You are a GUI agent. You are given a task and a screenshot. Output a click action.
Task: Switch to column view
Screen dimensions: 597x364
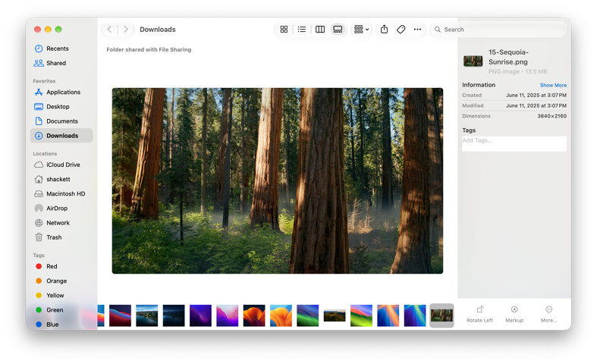(320, 30)
